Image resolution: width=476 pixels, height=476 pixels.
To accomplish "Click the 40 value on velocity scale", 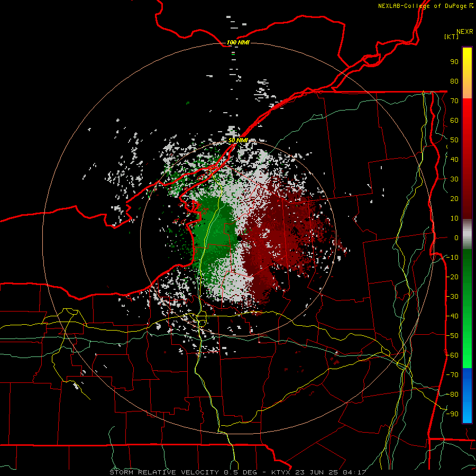I will pyautogui.click(x=454, y=159).
